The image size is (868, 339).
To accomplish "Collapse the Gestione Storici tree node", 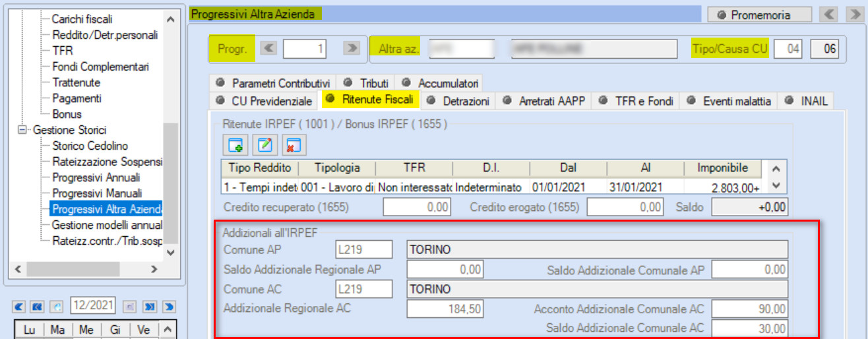I will click(x=24, y=130).
